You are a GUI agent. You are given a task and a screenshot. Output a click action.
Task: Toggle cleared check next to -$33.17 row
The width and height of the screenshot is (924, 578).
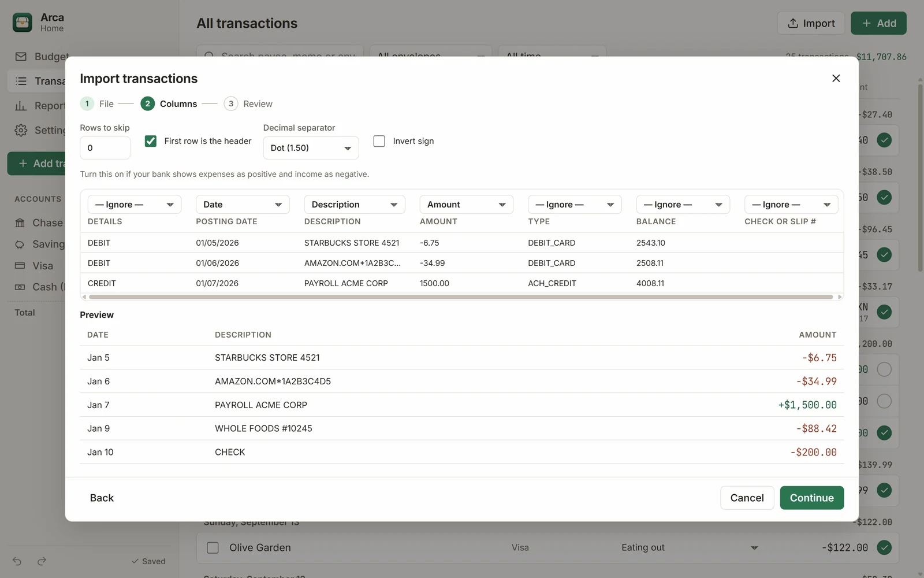[884, 312]
